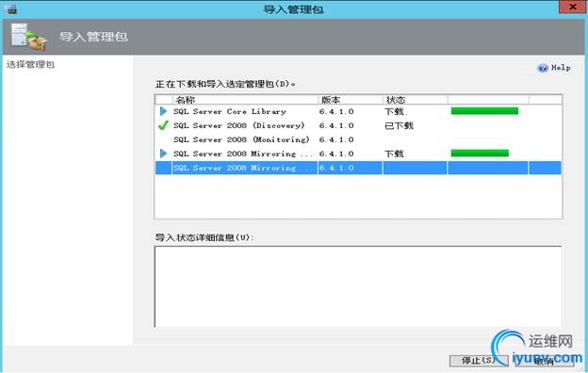
Task: Sort by the 状态 column header
Action: click(x=415, y=100)
